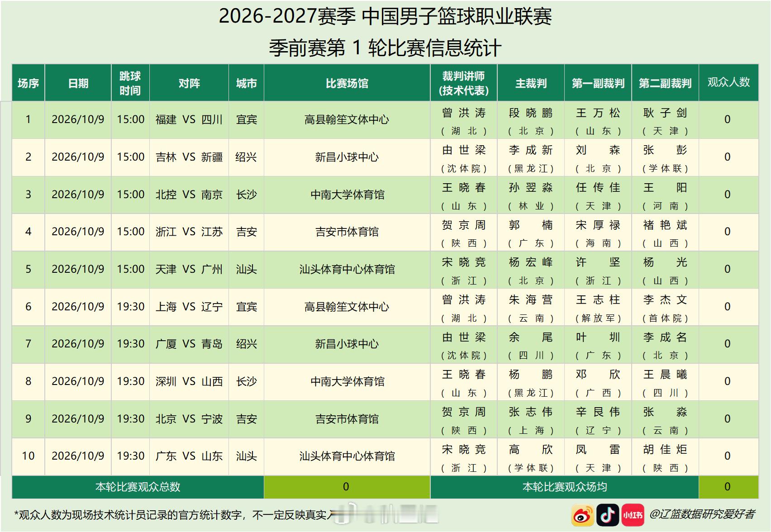Select the 第一副裁判 column header
771x532 pixels.
point(598,83)
